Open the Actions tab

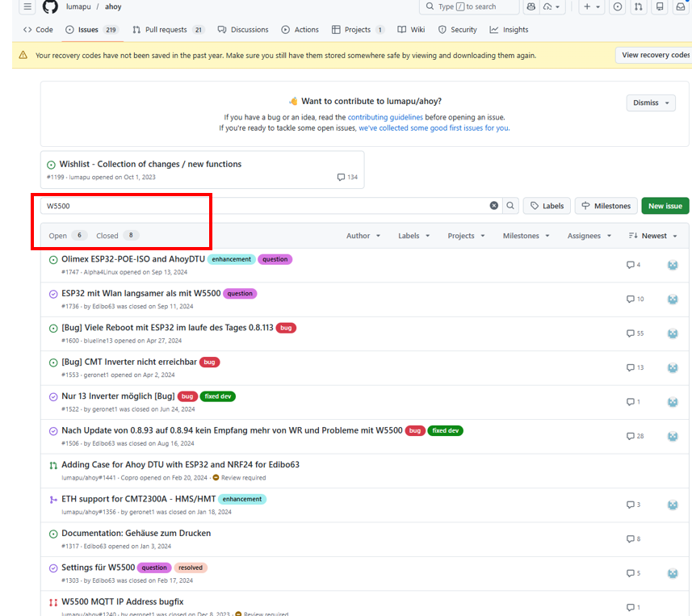pyautogui.click(x=300, y=30)
